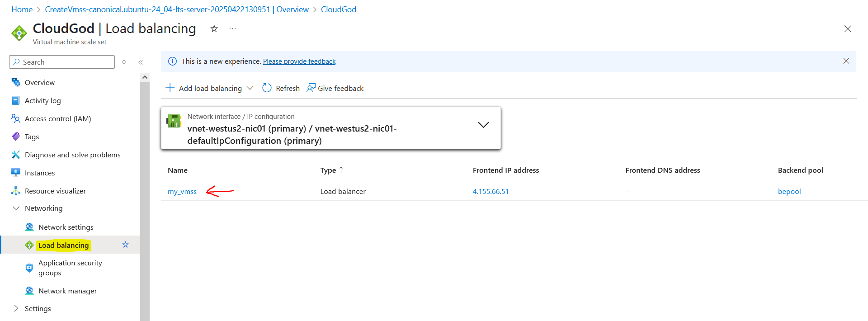Open frontend IP address 4.155.66.51 link
Viewport: 868px width, 321px height.
pyautogui.click(x=491, y=191)
